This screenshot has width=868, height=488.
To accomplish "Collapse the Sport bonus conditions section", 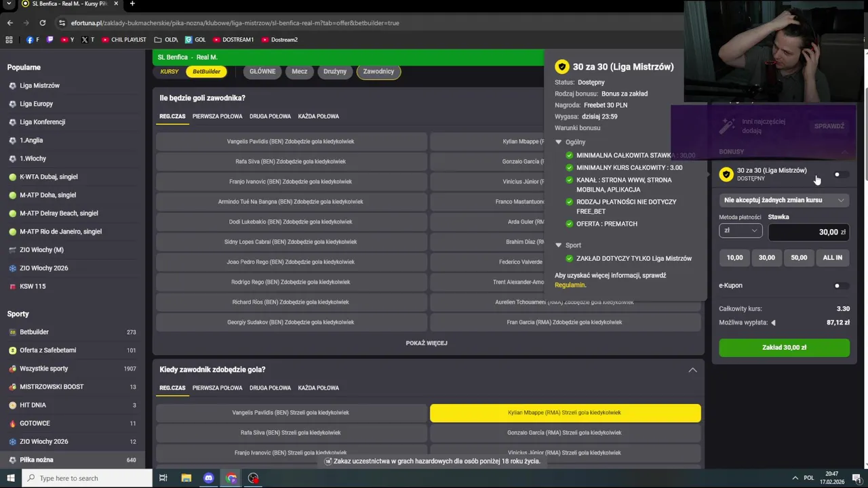I will click(x=559, y=245).
